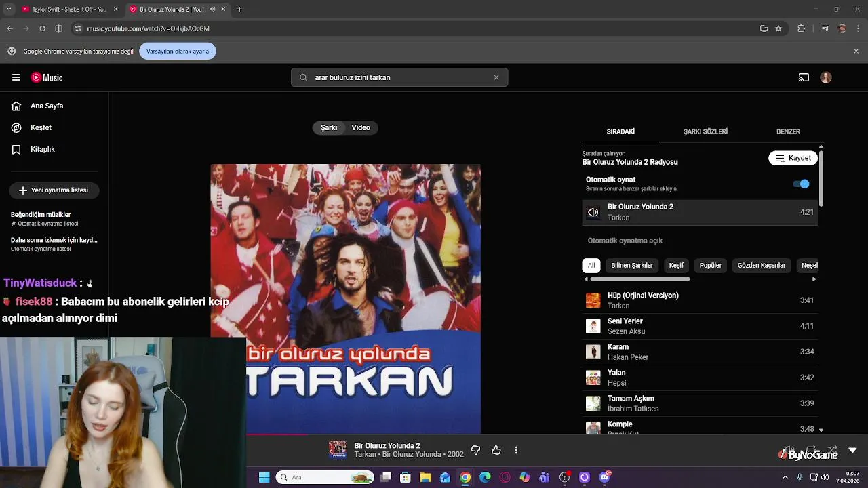Click the now playing Bir Oluruz Yolunda 2 queue row
Image resolution: width=868 pixels, height=488 pixels.
tap(700, 212)
